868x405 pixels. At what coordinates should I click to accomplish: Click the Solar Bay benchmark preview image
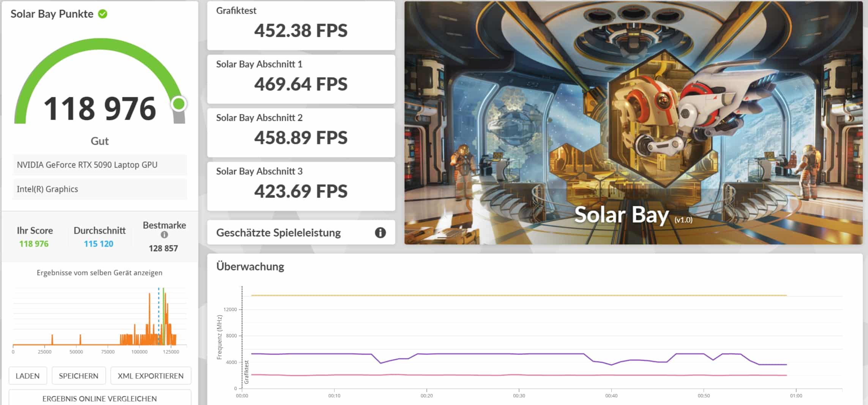633,122
